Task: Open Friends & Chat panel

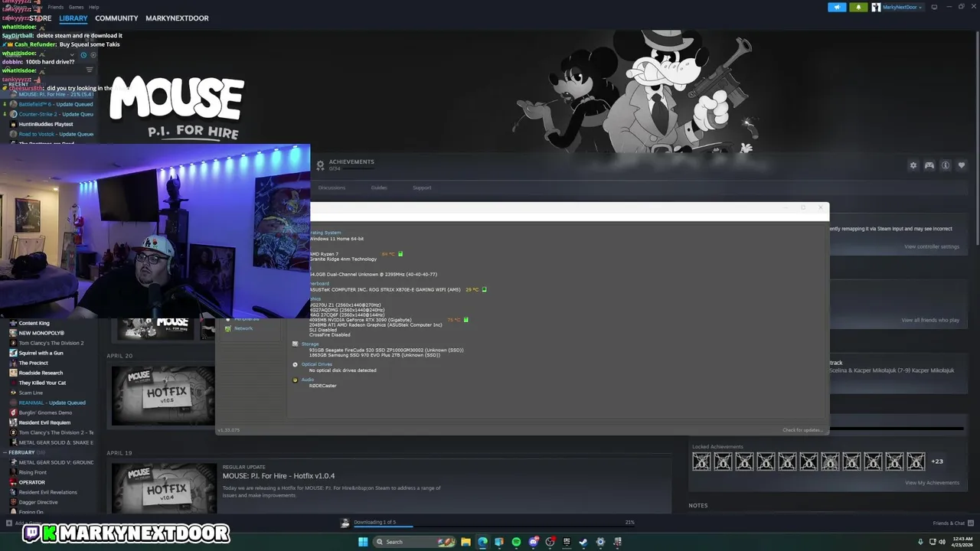Action: [x=953, y=523]
